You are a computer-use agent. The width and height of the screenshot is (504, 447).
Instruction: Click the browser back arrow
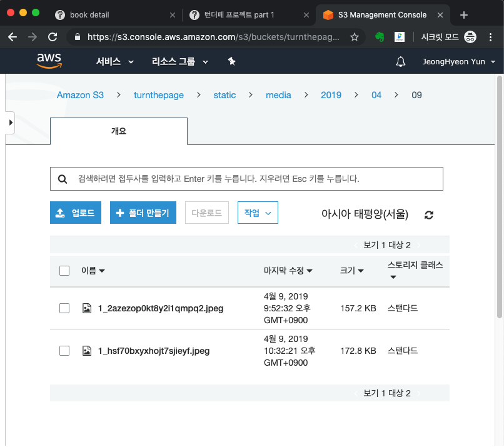pyautogui.click(x=13, y=37)
